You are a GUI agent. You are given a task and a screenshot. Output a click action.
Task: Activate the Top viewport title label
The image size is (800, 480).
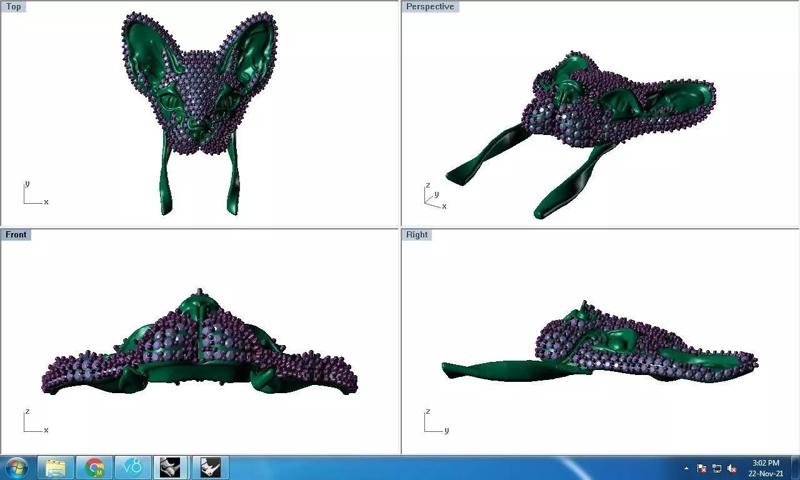(x=14, y=7)
